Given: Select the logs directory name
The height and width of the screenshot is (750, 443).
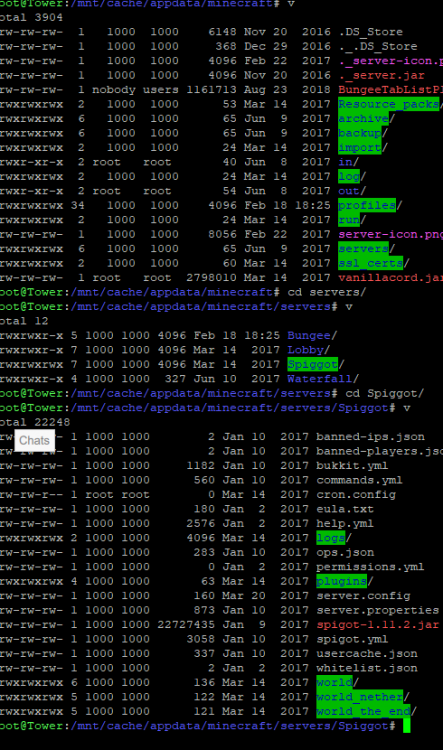Looking at the screenshot, I should (x=331, y=538).
